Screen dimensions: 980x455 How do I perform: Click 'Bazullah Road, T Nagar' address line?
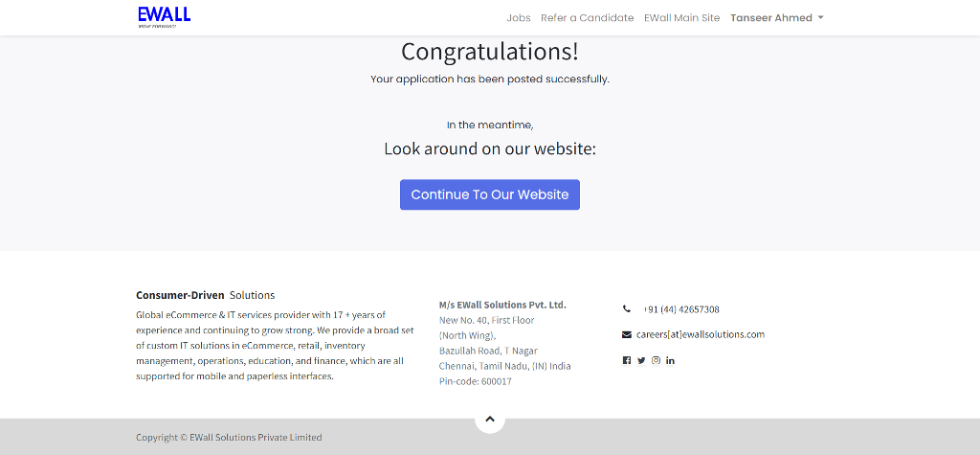[488, 351]
